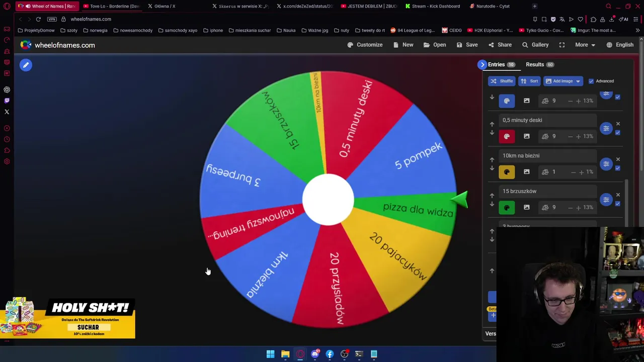Screen dimensions: 644x362
Task: Switch to the Entries tab
Action: (x=501, y=64)
